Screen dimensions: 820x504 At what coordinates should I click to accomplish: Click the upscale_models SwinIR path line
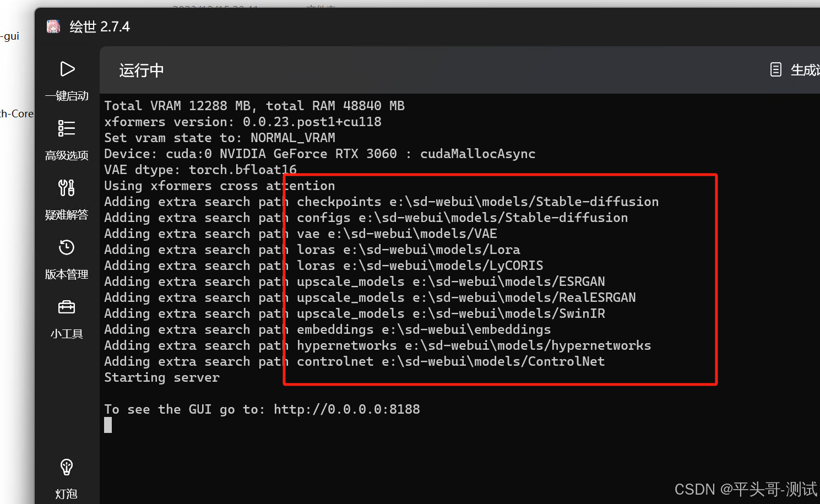click(355, 313)
